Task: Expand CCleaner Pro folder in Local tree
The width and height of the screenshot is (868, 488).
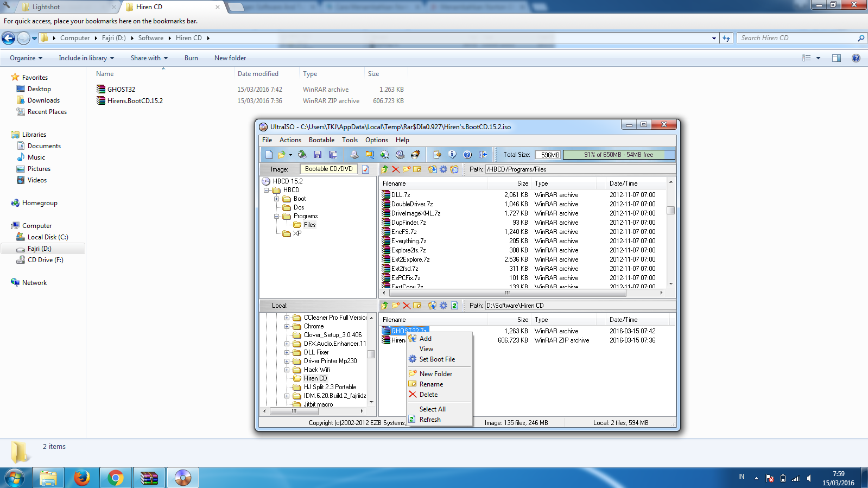Action: 287,318
